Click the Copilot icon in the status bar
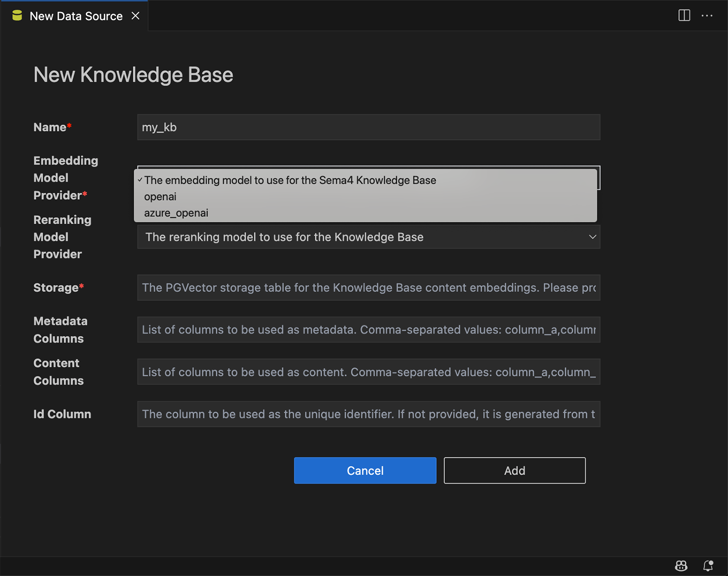The image size is (728, 576). tap(681, 566)
